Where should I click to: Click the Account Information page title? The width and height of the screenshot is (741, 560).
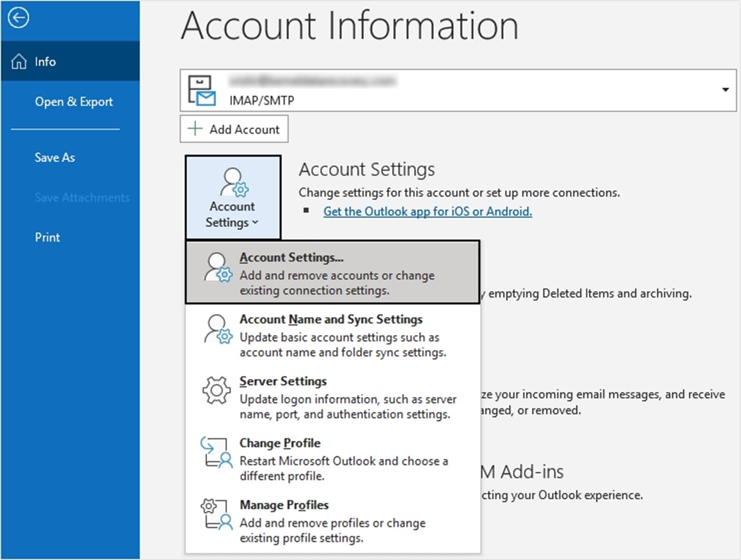coord(350,25)
